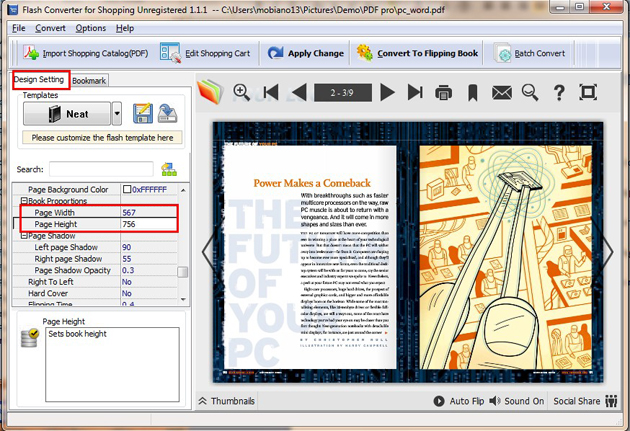Image resolution: width=630 pixels, height=431 pixels.
Task: Click the Right To Left value No
Action: pos(149,282)
